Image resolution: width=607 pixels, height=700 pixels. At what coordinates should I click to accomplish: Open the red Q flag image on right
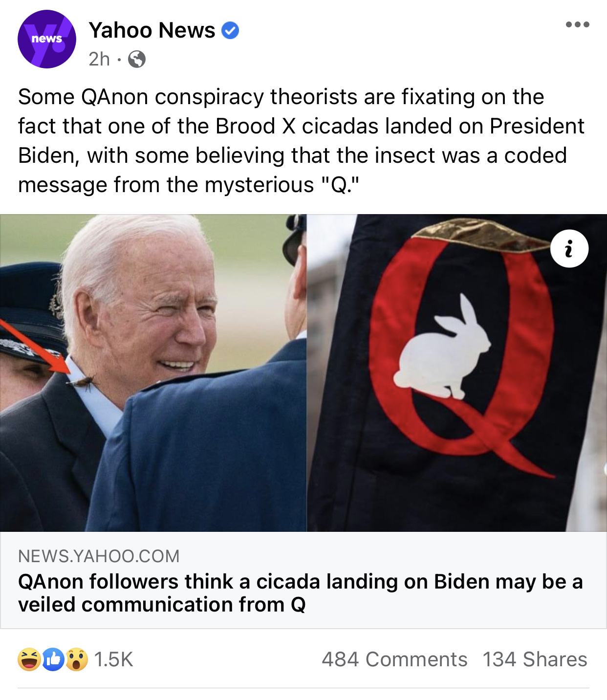(x=456, y=372)
